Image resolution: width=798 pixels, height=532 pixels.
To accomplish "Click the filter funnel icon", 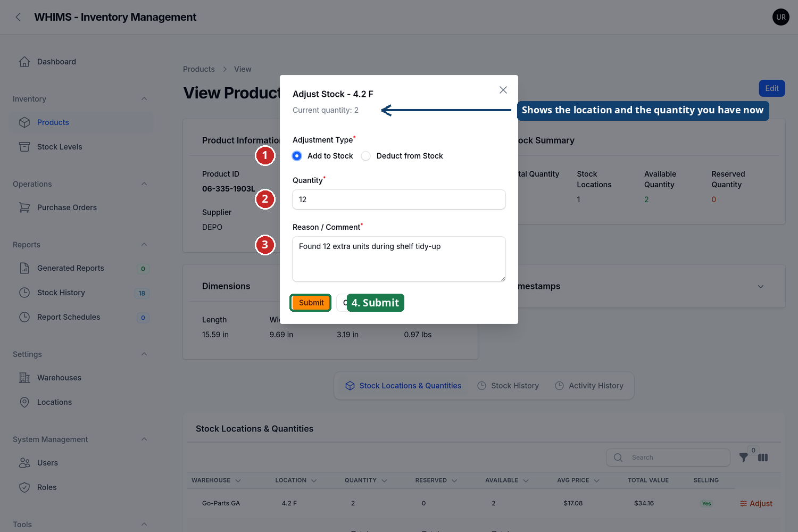I will pos(744,458).
